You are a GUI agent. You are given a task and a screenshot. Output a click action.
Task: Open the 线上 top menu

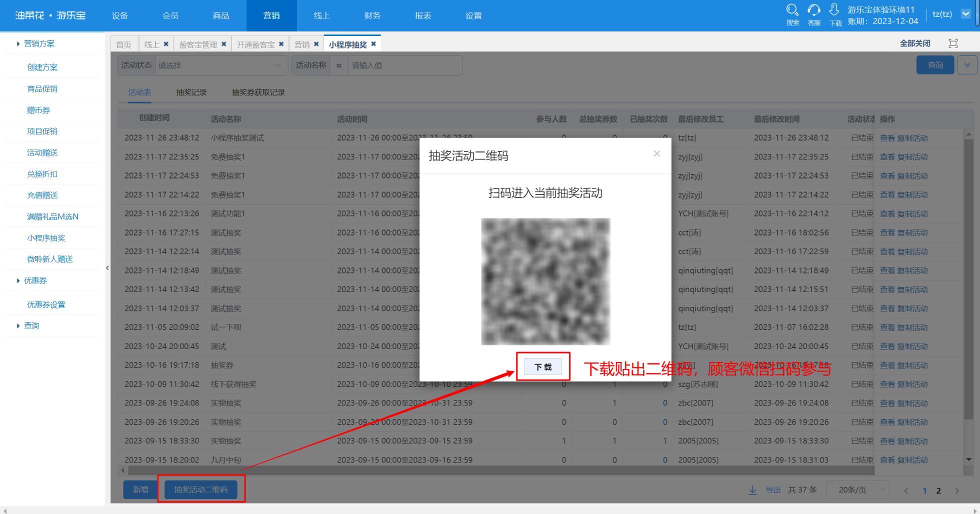(322, 15)
